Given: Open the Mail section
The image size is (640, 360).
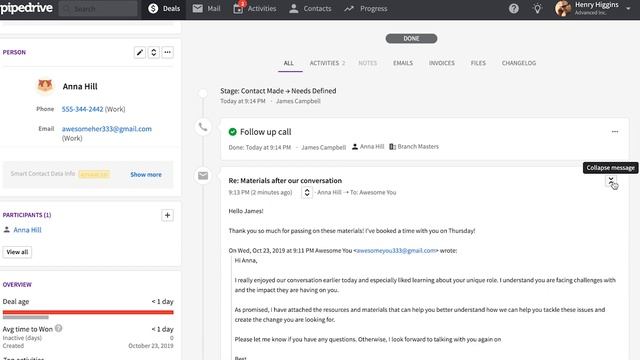Looking at the screenshot, I should click(206, 9).
